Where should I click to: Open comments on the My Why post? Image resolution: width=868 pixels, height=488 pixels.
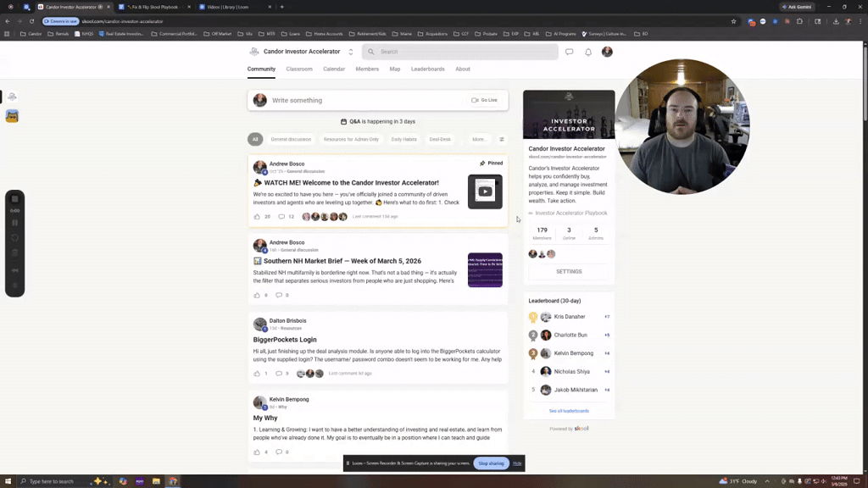279,452
